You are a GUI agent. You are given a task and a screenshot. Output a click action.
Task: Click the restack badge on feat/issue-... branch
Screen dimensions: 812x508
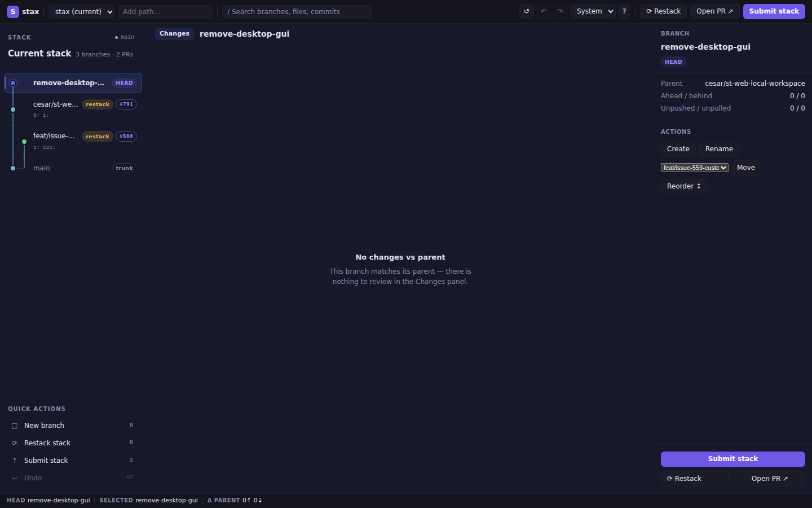click(98, 137)
